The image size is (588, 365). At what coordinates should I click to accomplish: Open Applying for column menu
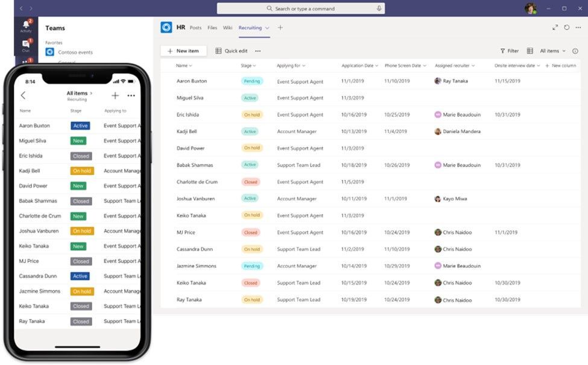pyautogui.click(x=291, y=66)
